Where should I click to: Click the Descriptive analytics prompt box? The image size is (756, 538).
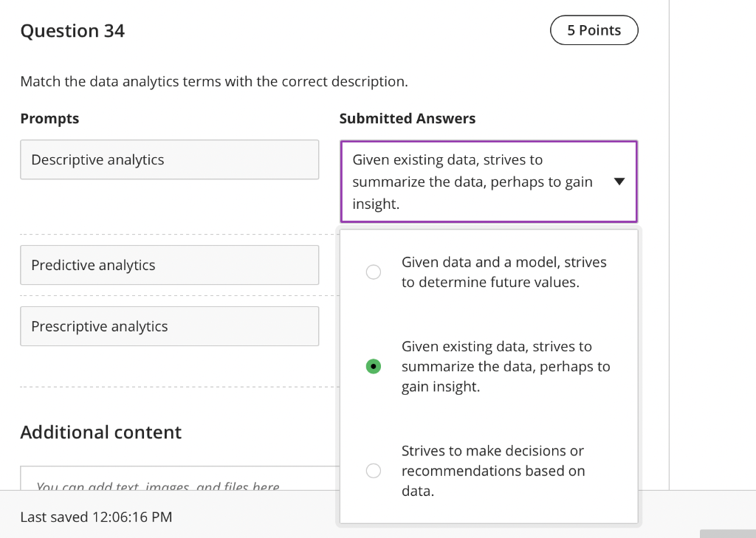(x=170, y=160)
